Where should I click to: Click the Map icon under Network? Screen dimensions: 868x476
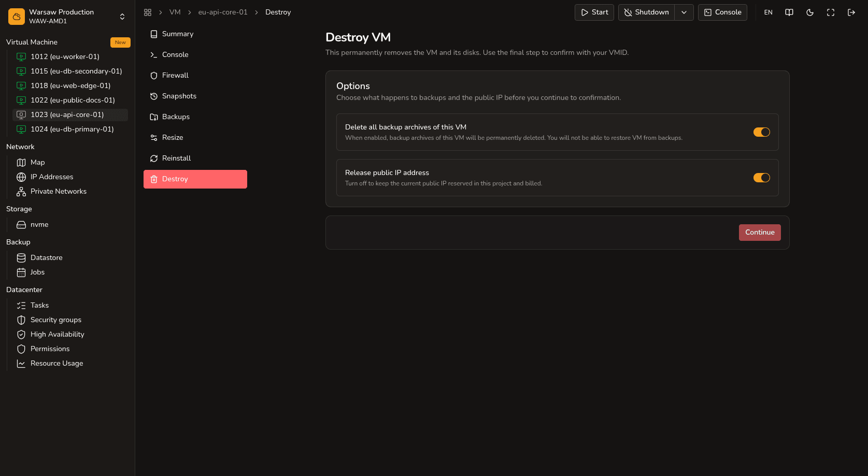point(21,163)
